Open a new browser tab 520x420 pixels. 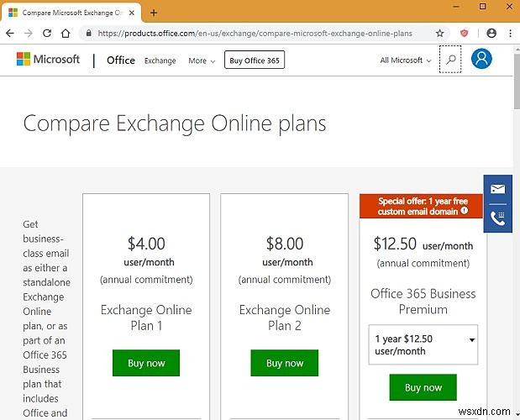pos(154,13)
